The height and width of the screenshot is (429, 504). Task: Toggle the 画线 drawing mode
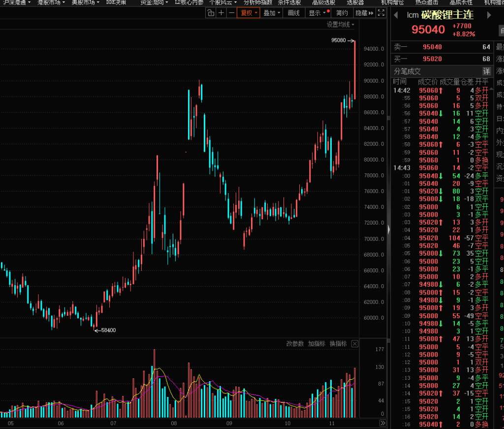point(293,13)
